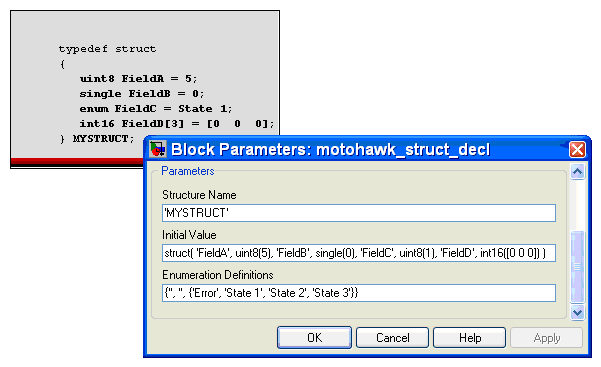This screenshot has width=601, height=367.
Task: Click the 'single FieldB = 0;' line
Action: click(142, 94)
